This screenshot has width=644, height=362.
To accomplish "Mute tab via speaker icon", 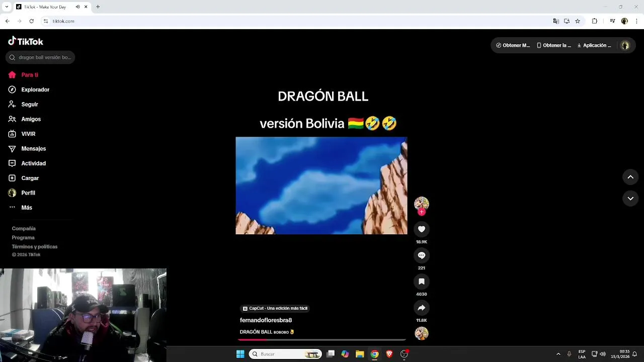I will (77, 7).
